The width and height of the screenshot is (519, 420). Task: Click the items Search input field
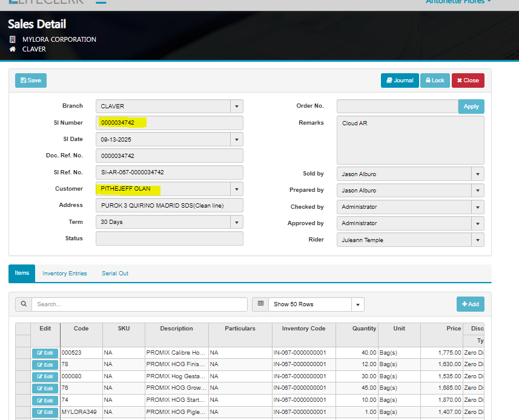pos(139,304)
